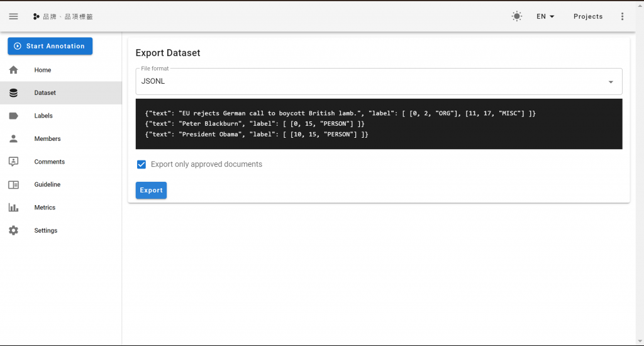Uncheck Export only approved documents checkbox
Viewport: 644px width, 346px height.
tap(142, 164)
